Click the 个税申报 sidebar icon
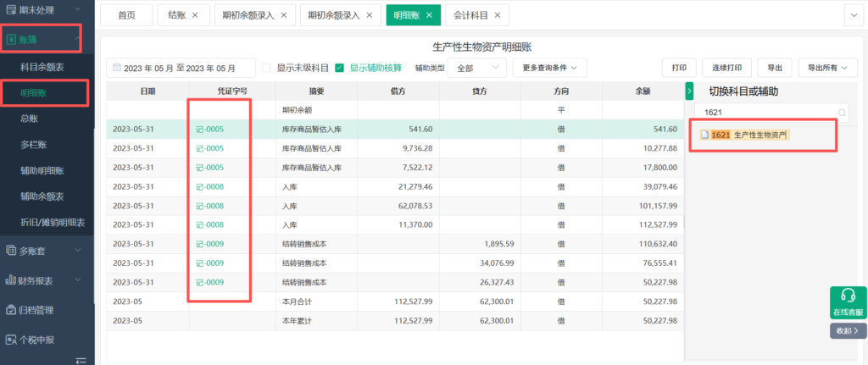This screenshot has width=868, height=365. (11, 340)
